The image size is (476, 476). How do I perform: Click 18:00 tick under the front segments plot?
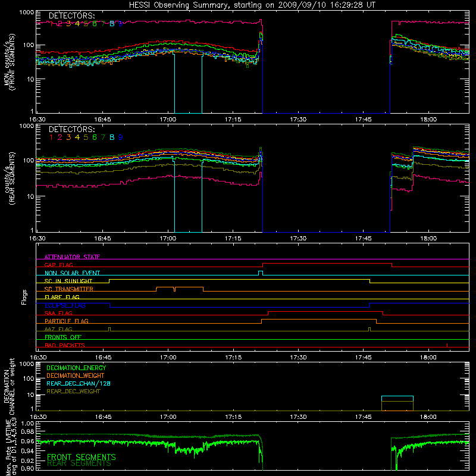[428, 120]
